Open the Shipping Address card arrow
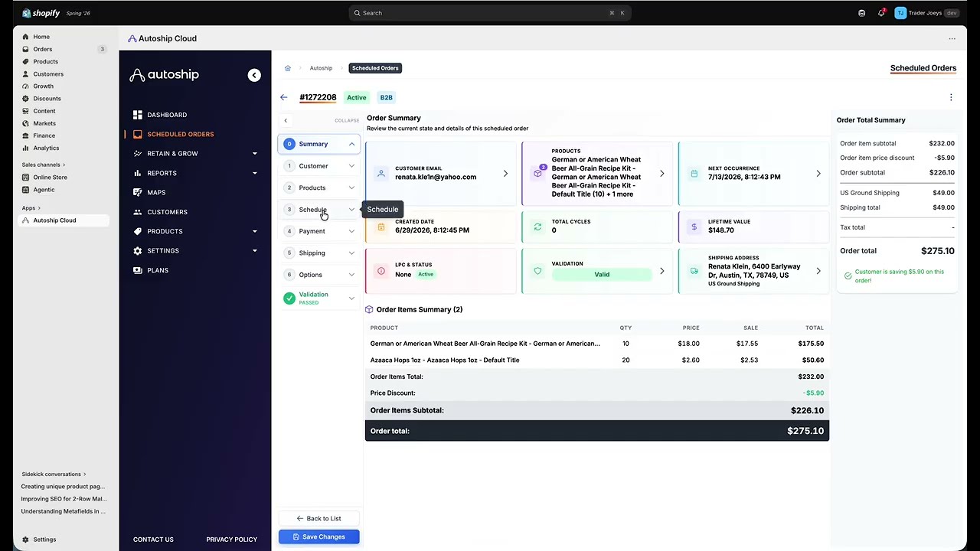Screen dimensions: 980x551 pyautogui.click(x=818, y=271)
